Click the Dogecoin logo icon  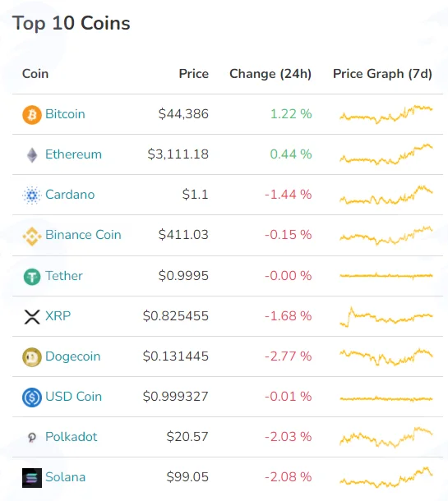tap(32, 357)
